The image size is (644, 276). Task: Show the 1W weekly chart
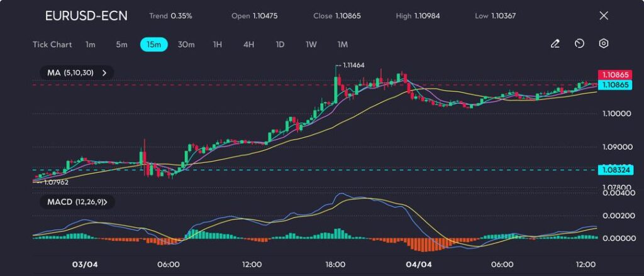coord(311,45)
